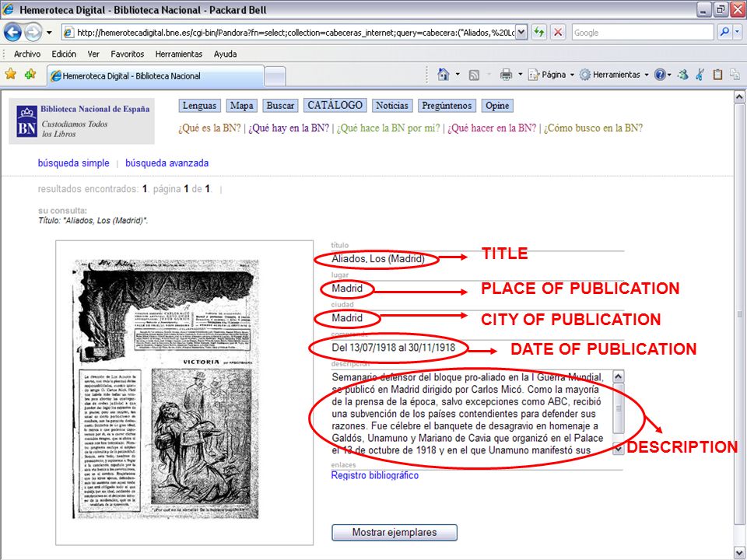Click the Copy pages icon
The image size is (747, 560).
click(735, 75)
